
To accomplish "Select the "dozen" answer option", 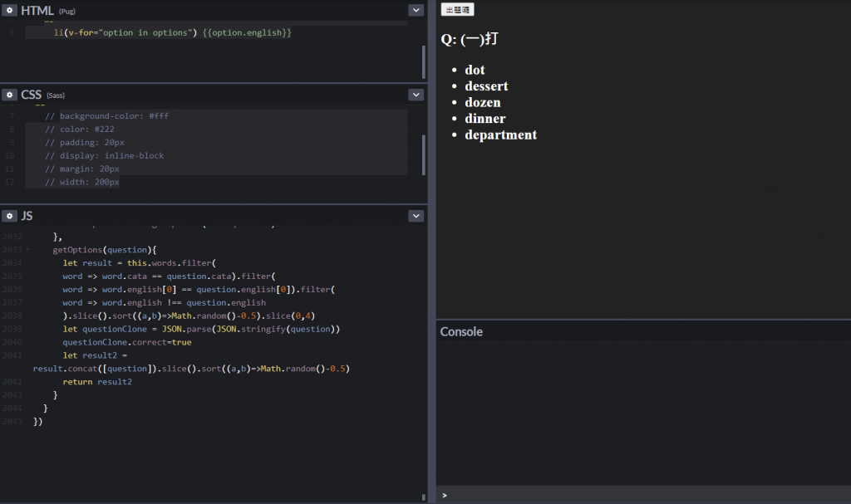I will coord(483,102).
